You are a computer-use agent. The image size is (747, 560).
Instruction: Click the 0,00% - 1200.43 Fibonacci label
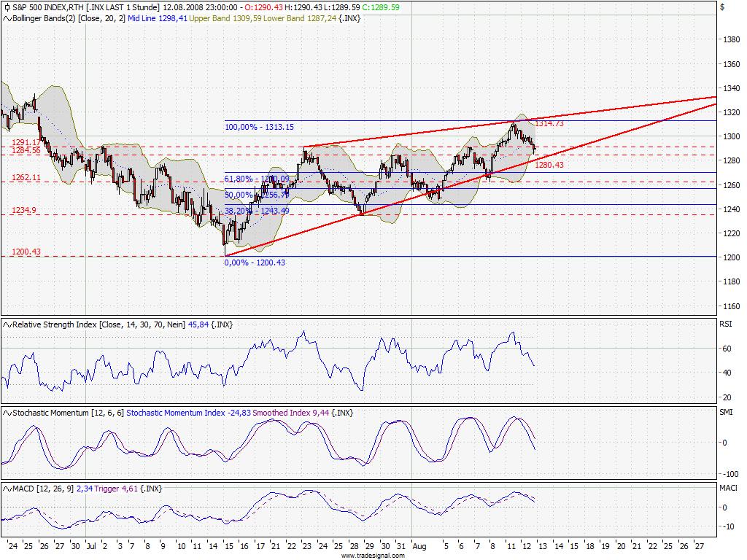[255, 262]
